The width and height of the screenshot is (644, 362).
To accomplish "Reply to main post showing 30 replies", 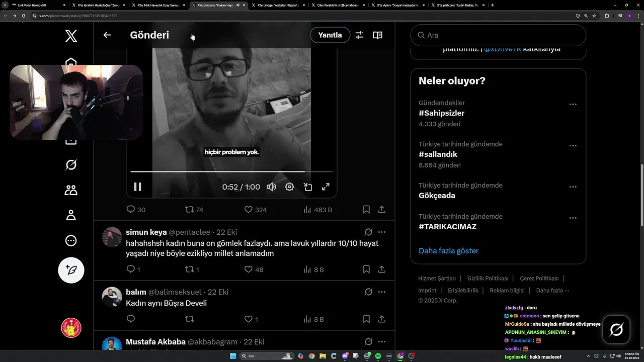I will [x=135, y=210].
